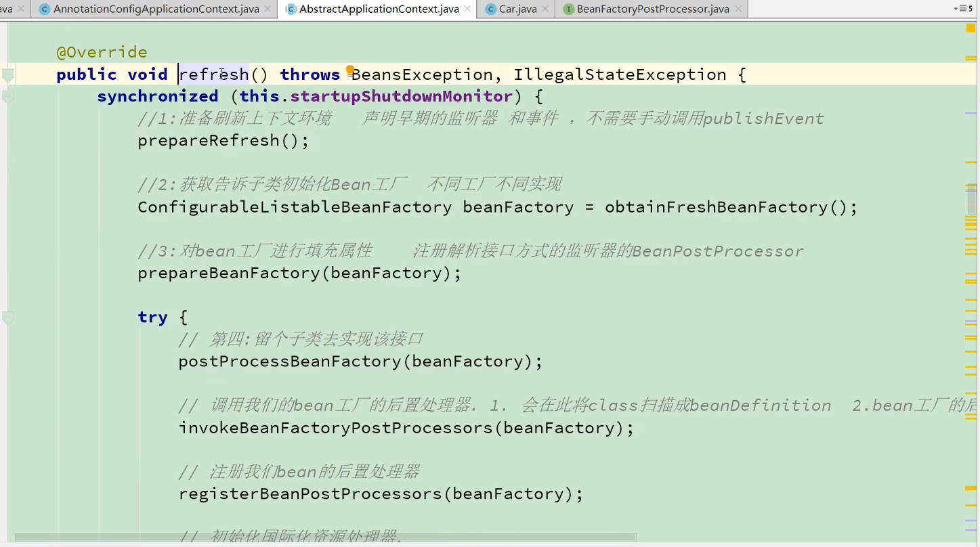Image resolution: width=980 pixels, height=547 pixels.
Task: Show the hidden tabs list dropdown
Action: click(x=962, y=9)
